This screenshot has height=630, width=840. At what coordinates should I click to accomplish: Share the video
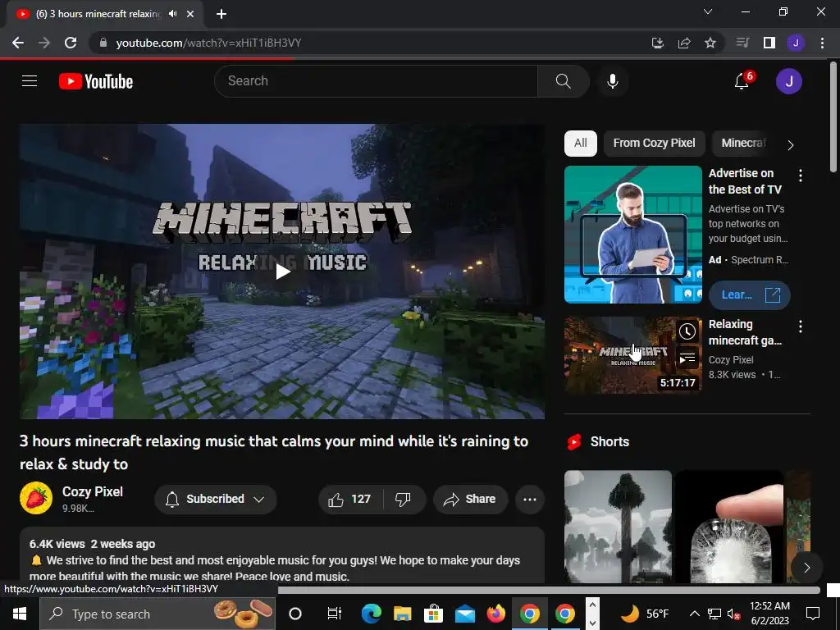click(x=470, y=500)
